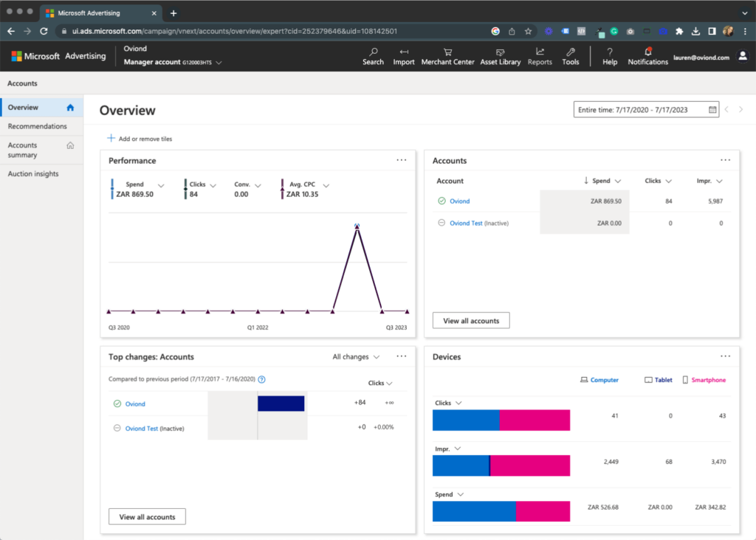Open the Clicks metric dropdown in Performance
756x540 pixels.
213,185
